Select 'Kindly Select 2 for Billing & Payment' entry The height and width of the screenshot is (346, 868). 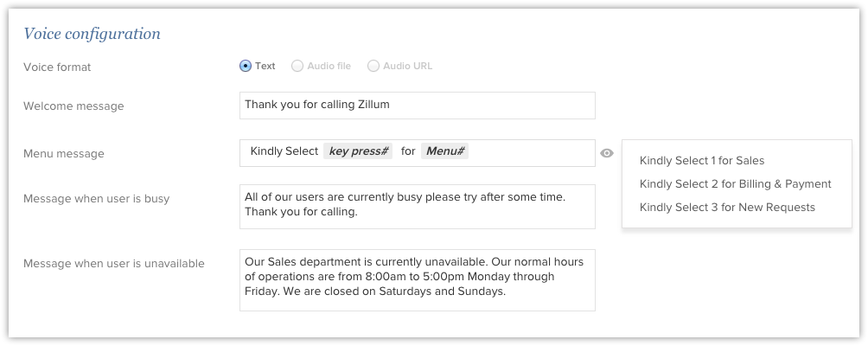(735, 183)
